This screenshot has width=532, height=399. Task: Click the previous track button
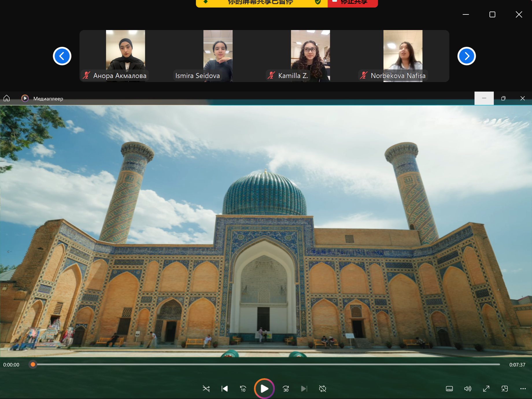pos(225,389)
